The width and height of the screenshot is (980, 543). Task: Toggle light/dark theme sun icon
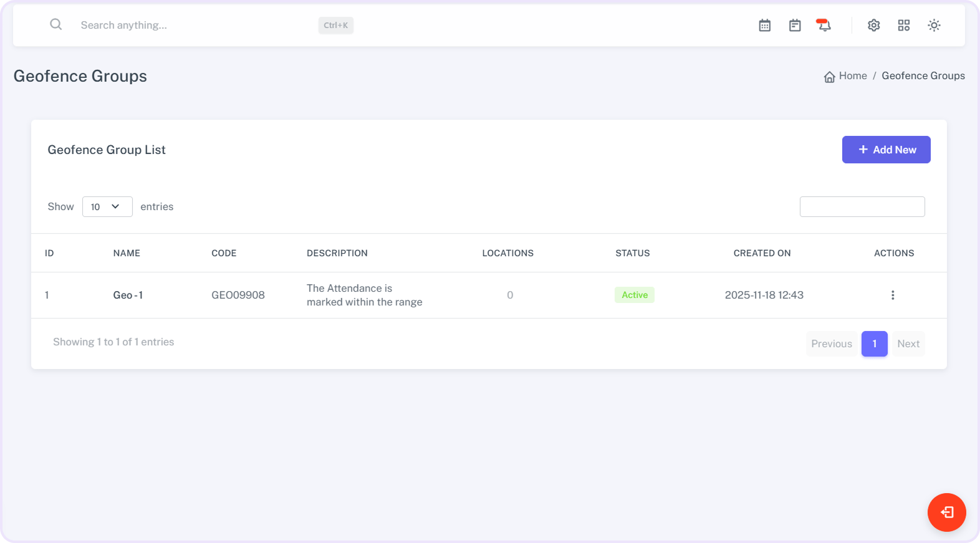933,26
